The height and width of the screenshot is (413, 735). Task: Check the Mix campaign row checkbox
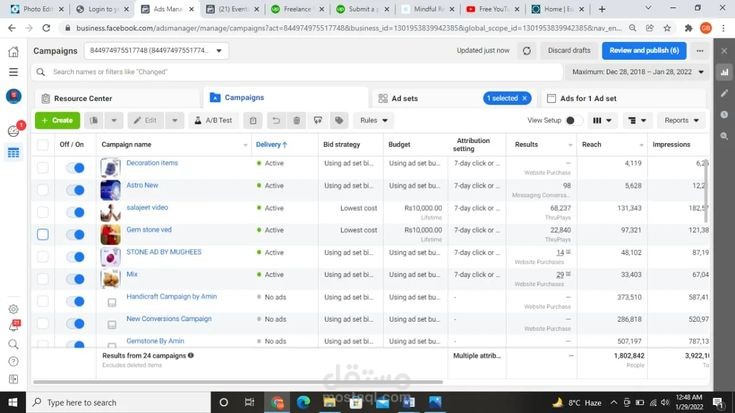[x=43, y=279]
